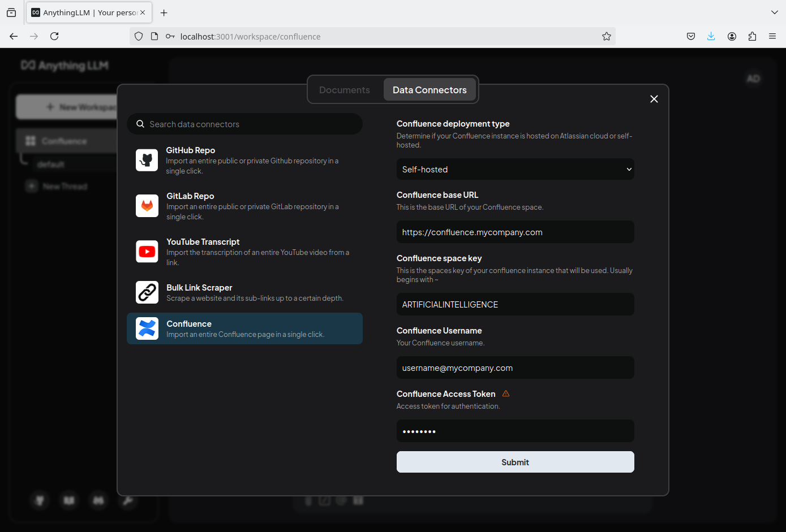Click 'Access token for authentication.' hint text
786x532 pixels.
pos(448,406)
